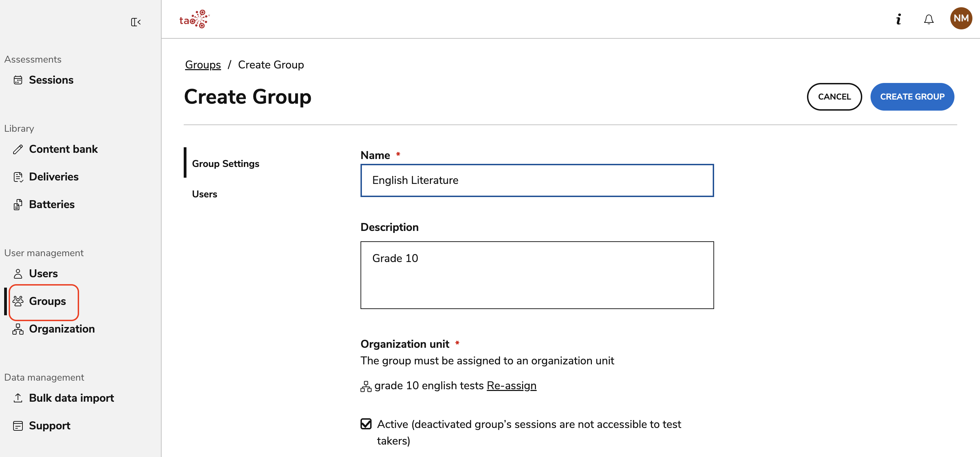Image resolution: width=980 pixels, height=457 pixels.
Task: Open Users under User management
Action: (x=44, y=273)
